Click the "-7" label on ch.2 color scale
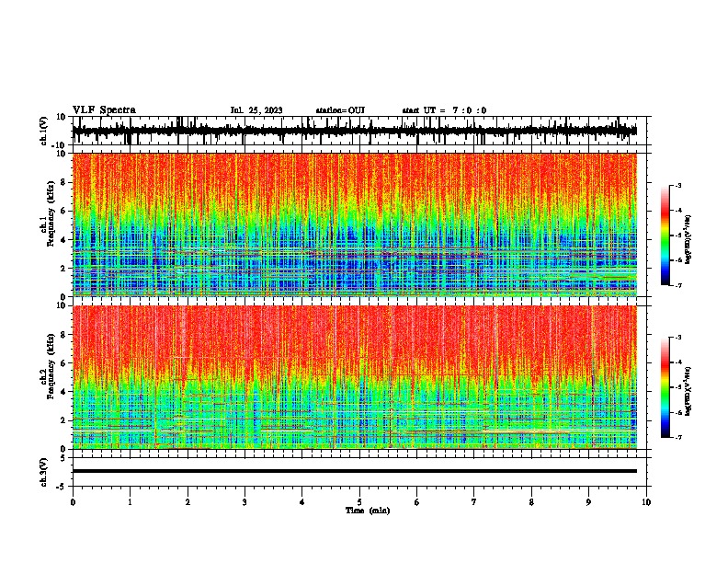This screenshot has width=728, height=563. pos(677,437)
